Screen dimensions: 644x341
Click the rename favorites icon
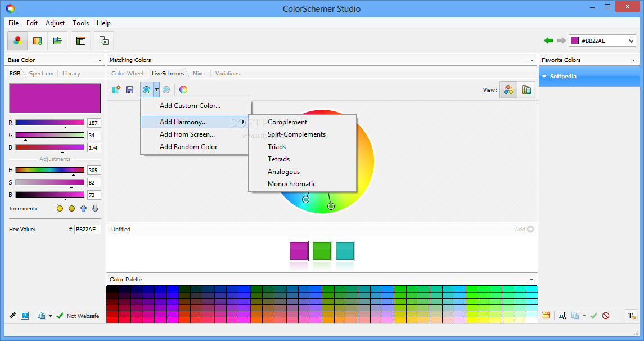tap(562, 316)
